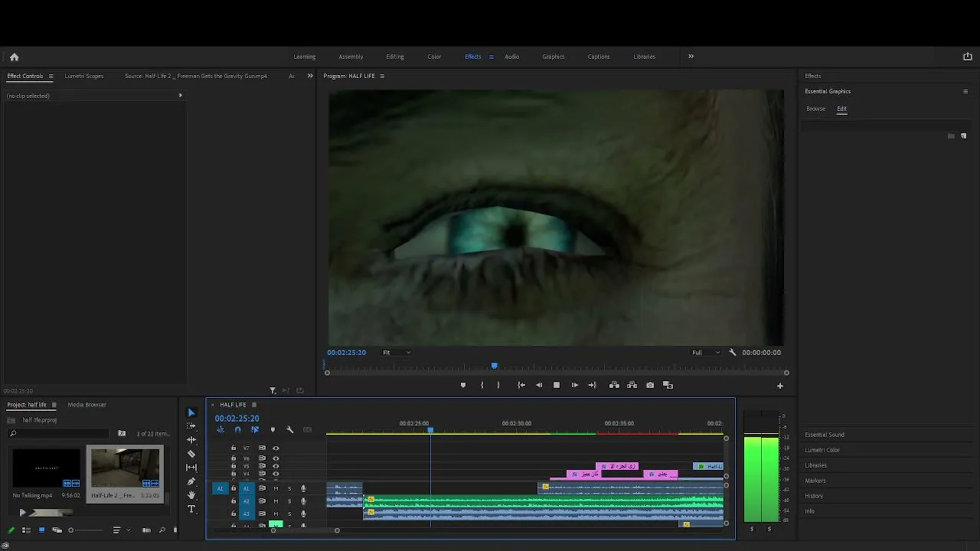Toggle visibility of track V6
This screenshot has height=551, width=980.
pos(276,458)
